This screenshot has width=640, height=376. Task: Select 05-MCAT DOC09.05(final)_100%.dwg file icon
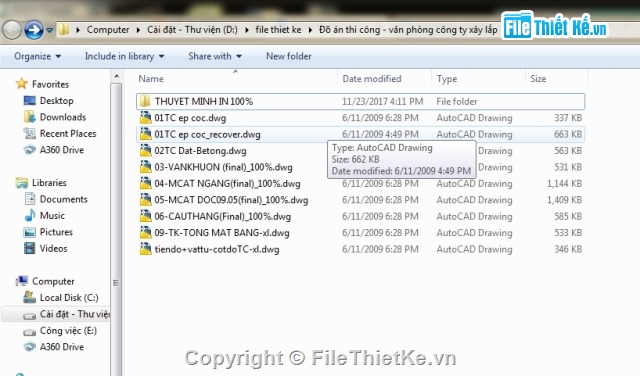[x=145, y=200]
